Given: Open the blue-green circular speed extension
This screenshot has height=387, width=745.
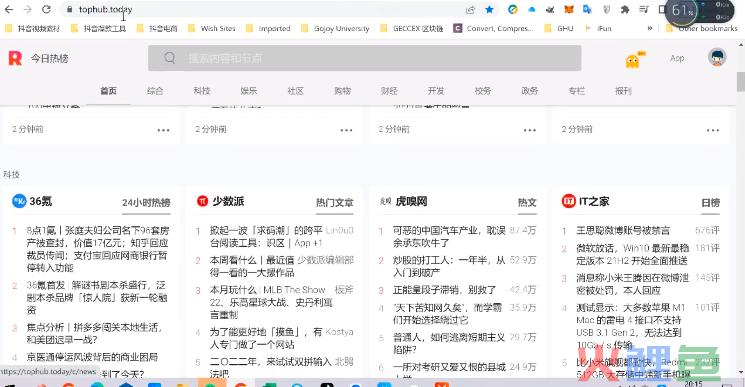Looking at the screenshot, I should coord(513,9).
